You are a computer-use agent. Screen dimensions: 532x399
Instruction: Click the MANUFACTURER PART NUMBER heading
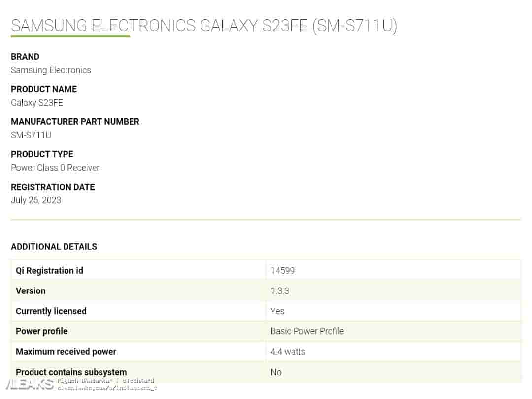tap(75, 122)
